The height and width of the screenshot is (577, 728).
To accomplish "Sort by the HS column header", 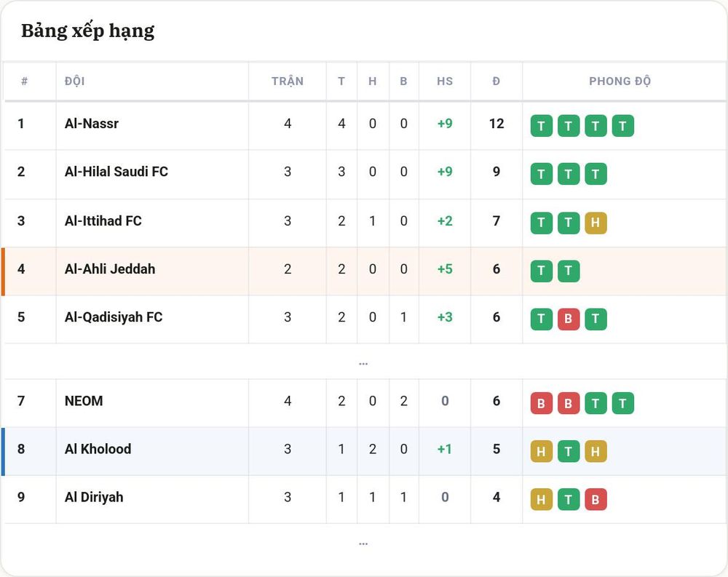I will coord(445,81).
